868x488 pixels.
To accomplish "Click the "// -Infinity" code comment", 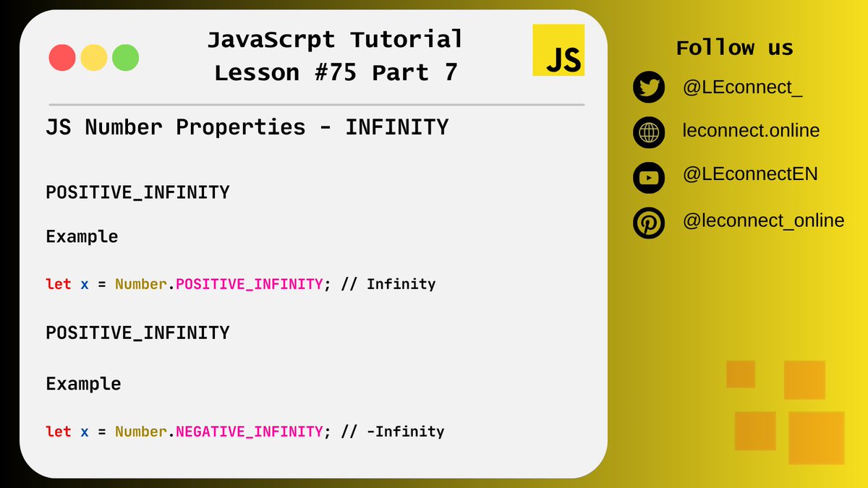I will (391, 432).
